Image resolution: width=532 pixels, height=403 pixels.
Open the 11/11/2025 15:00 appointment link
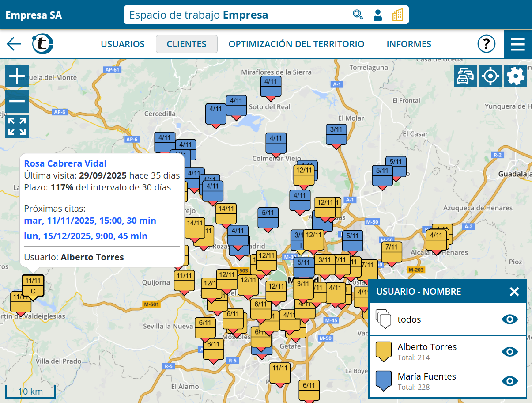[x=90, y=220]
